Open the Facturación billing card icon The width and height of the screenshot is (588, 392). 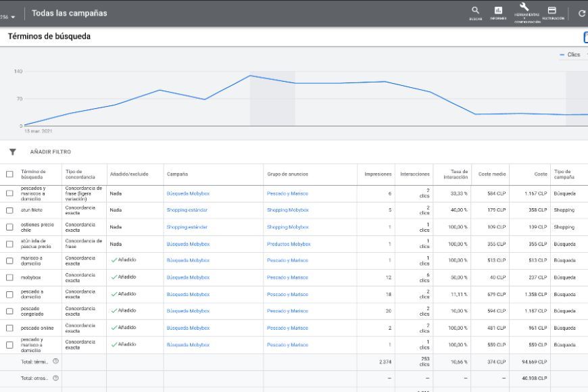[x=552, y=11]
